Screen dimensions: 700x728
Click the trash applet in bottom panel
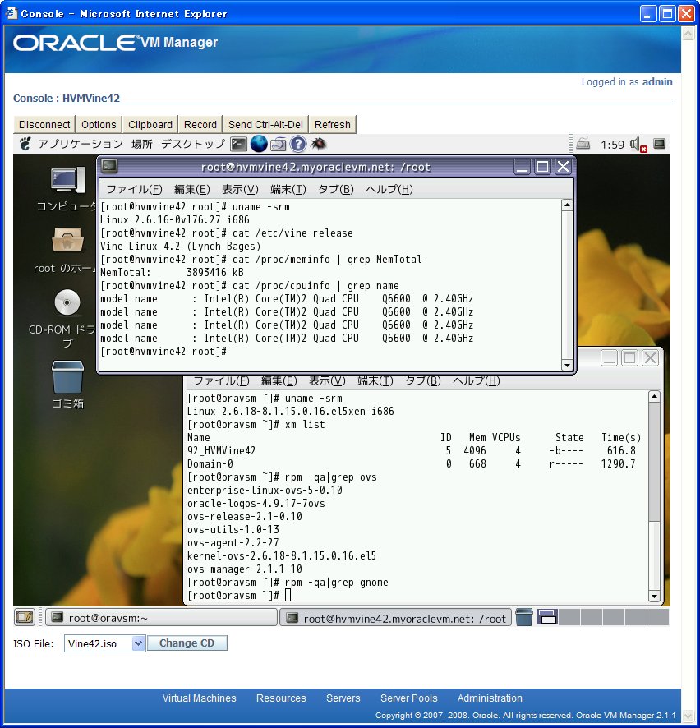(524, 617)
